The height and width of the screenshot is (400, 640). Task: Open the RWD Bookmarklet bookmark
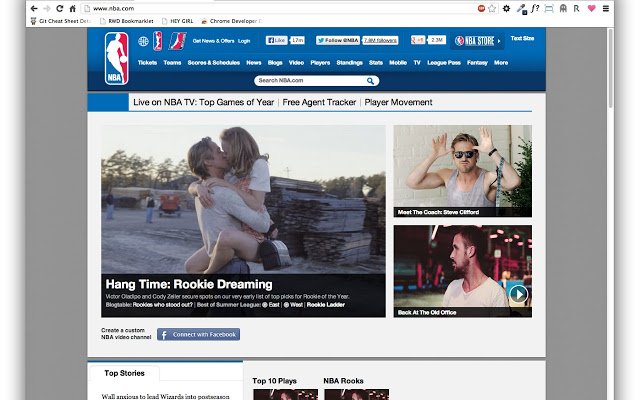pos(127,21)
